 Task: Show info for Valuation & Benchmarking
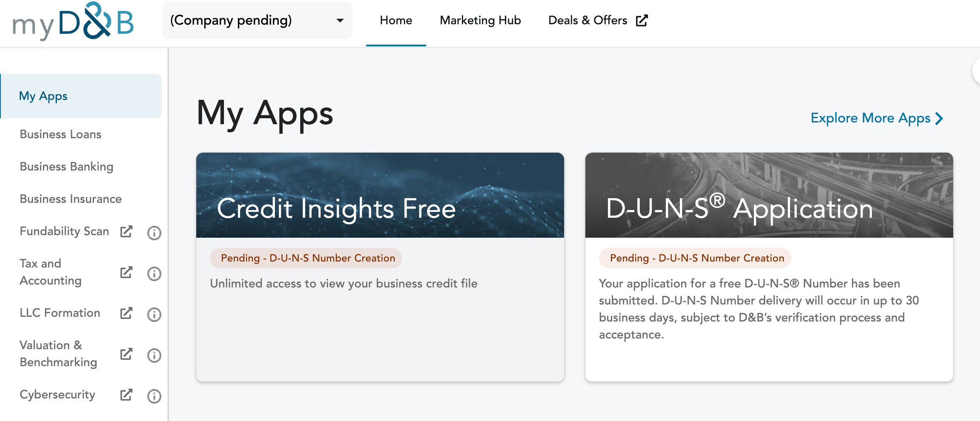pos(154,355)
